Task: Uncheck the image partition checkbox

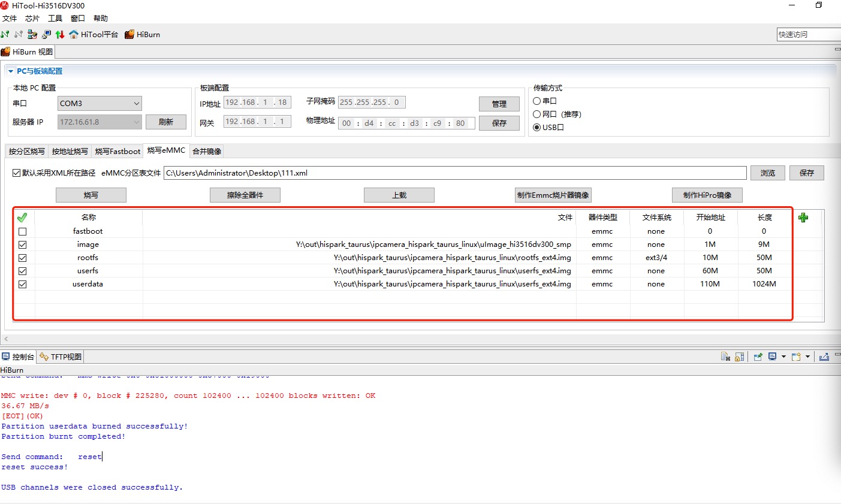Action: [22, 245]
